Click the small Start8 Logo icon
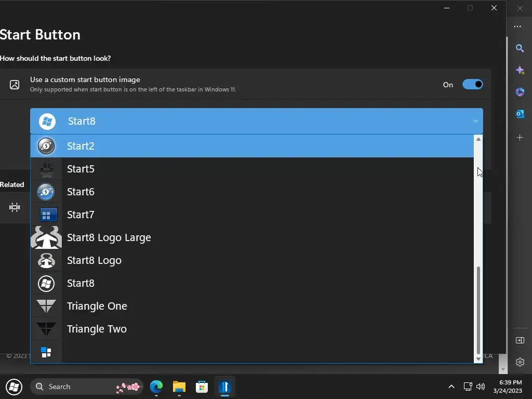The image size is (532, 399). pyautogui.click(x=46, y=260)
